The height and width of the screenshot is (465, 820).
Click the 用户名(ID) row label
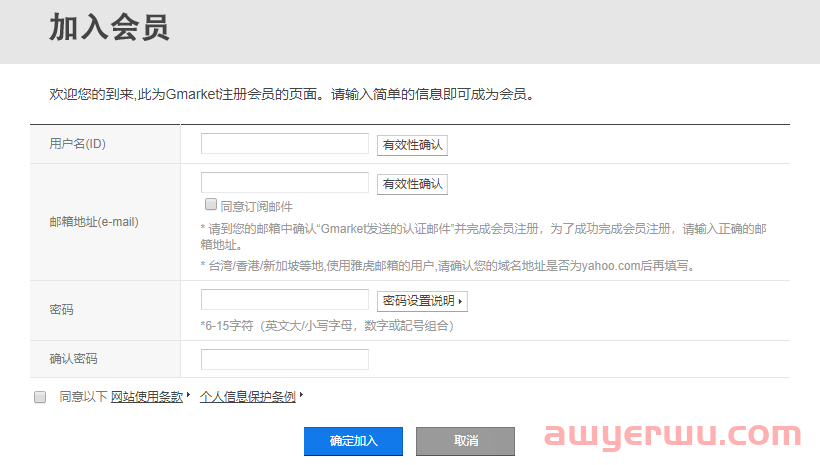click(77, 144)
